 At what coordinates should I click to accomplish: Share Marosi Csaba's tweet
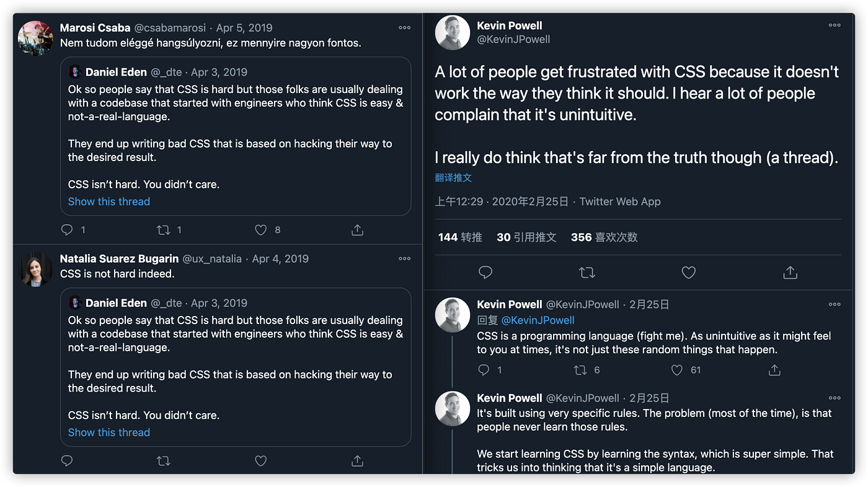[357, 230]
